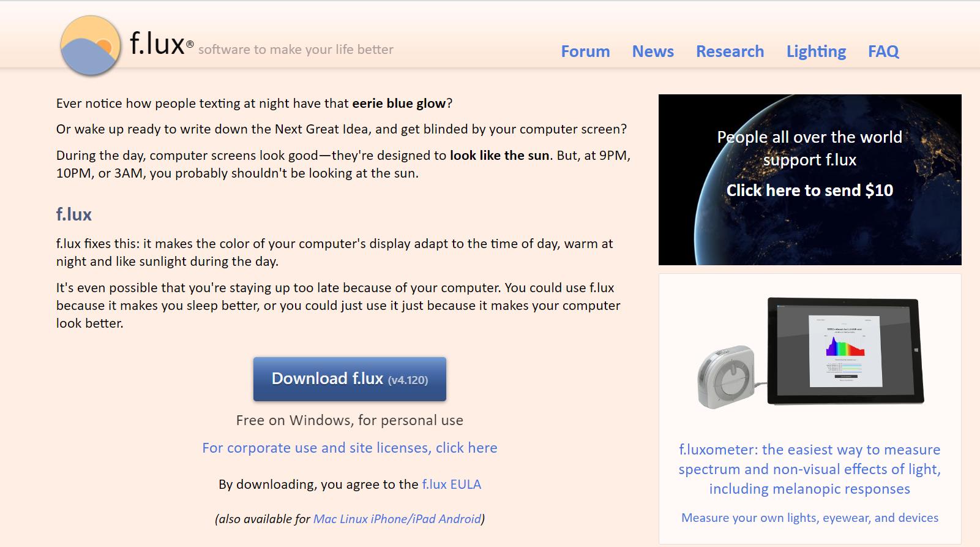Open corporate use and site licenses link
980x547 pixels.
(350, 448)
